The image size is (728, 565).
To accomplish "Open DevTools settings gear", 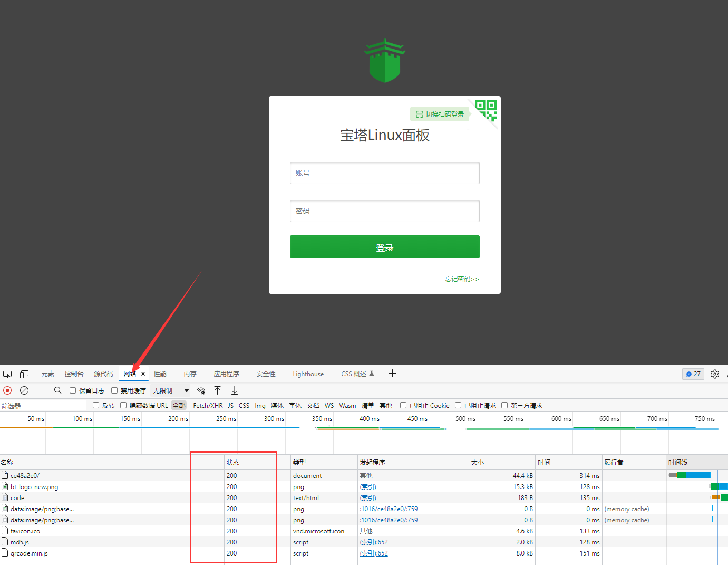I will click(715, 374).
